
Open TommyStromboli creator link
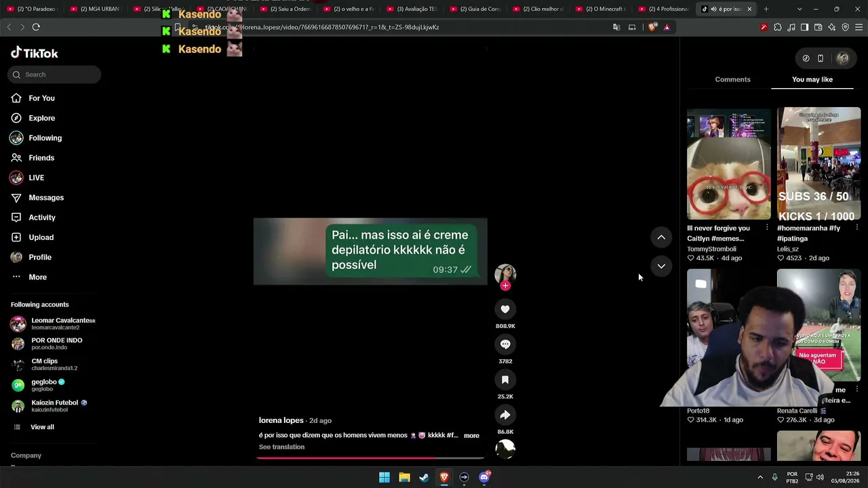click(711, 249)
